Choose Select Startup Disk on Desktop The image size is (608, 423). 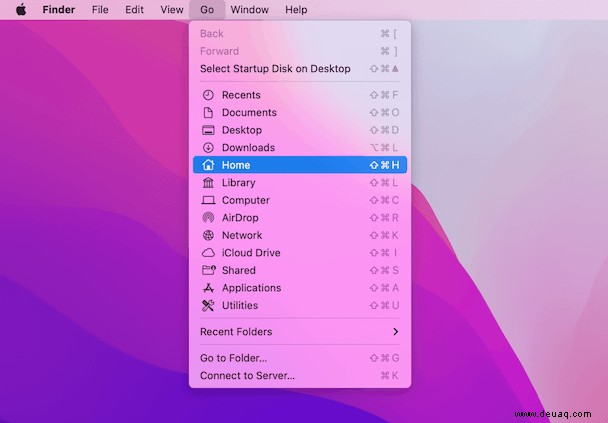(300, 69)
